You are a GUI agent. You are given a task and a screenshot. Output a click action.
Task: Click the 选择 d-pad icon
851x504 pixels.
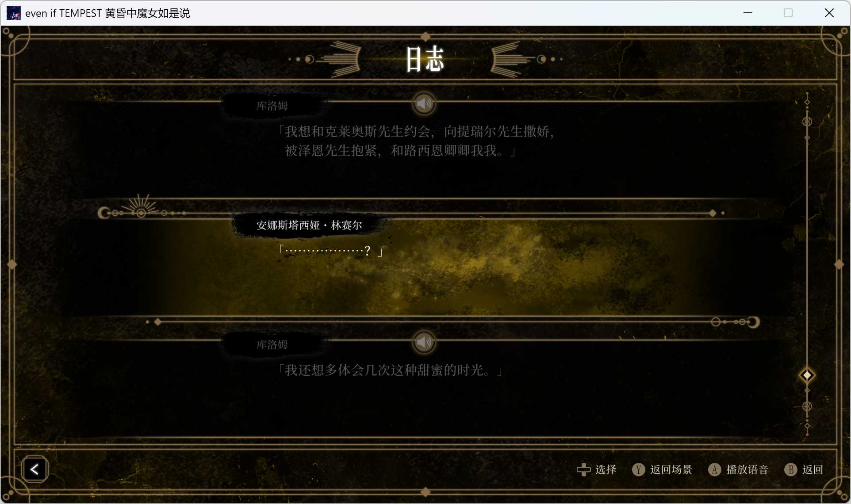pyautogui.click(x=583, y=470)
